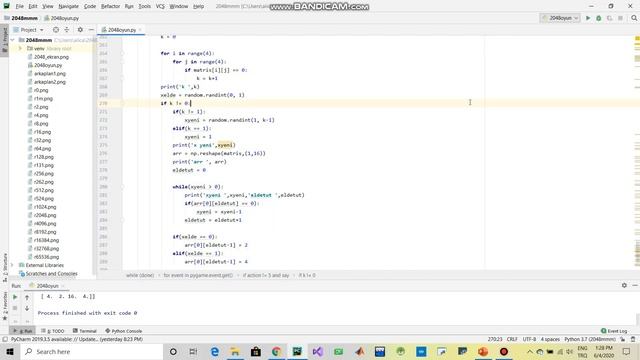Viewport: 640px width, 360px height.
Task: Hide the Project tool window
Action: (91, 30)
